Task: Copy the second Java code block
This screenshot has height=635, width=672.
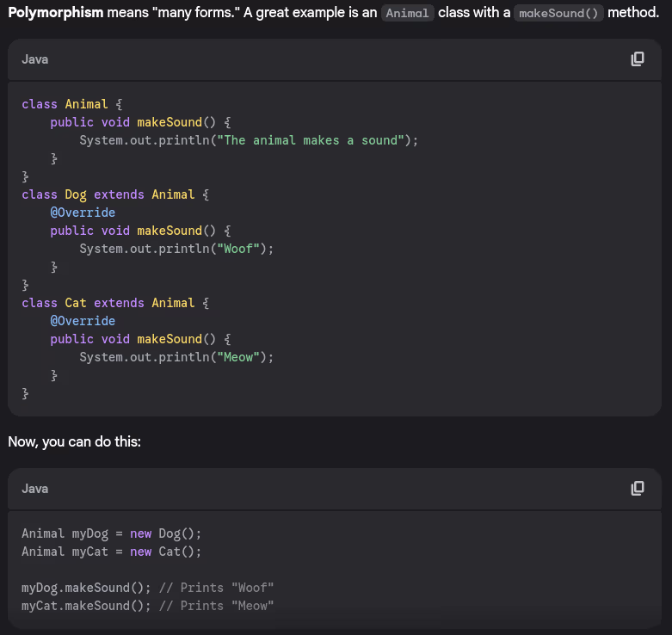Action: coord(638,489)
